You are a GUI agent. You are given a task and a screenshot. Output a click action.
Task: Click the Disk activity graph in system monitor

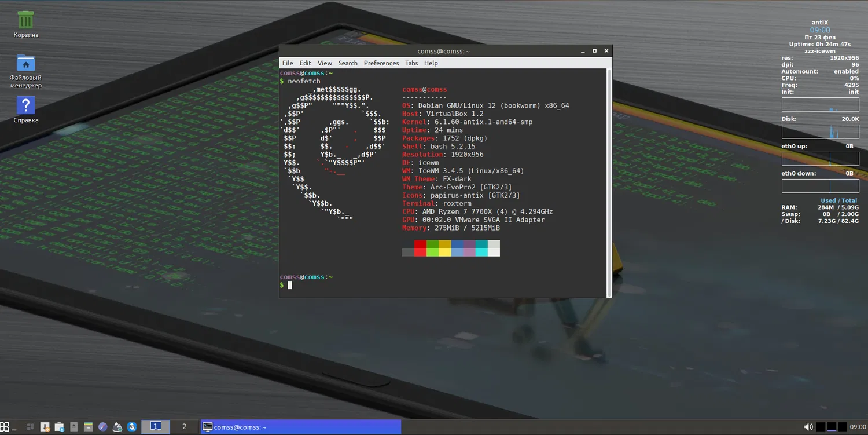pos(820,131)
